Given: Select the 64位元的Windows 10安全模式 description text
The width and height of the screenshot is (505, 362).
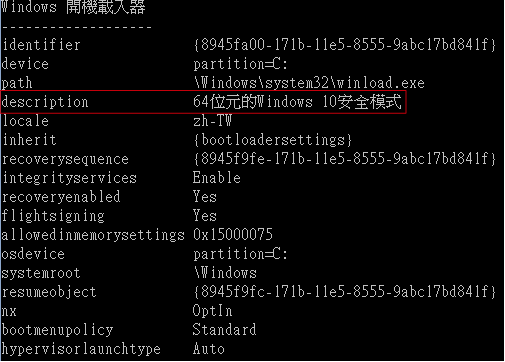Looking at the screenshot, I should tap(297, 102).
